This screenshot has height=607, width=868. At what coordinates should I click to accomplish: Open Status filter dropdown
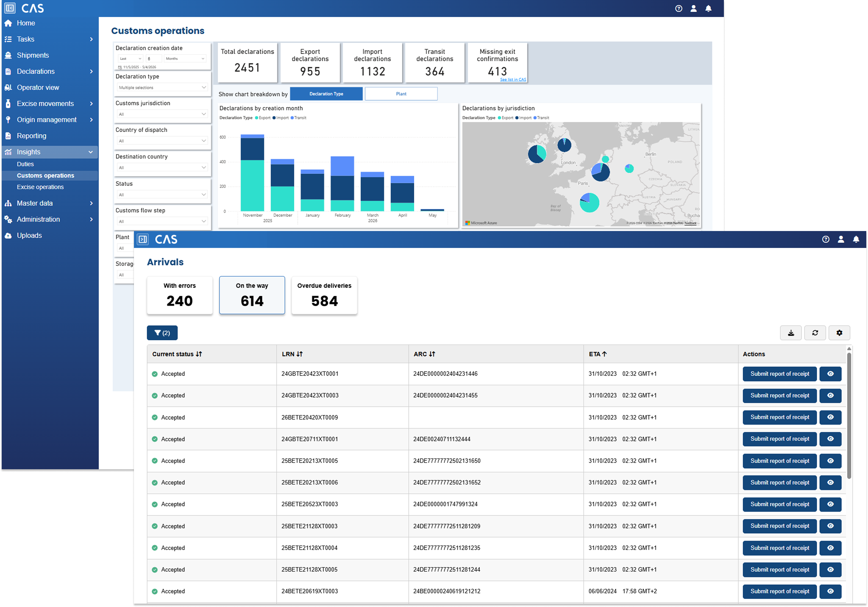[x=163, y=195]
